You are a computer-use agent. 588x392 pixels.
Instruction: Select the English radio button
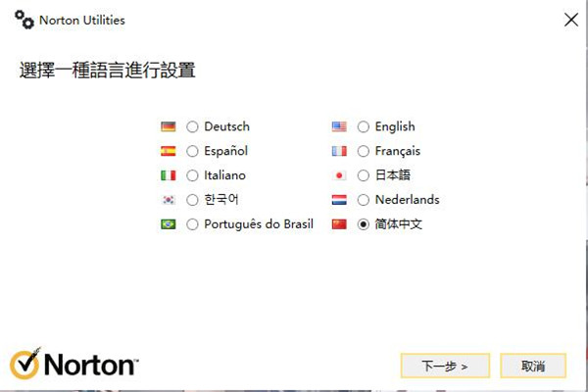363,126
